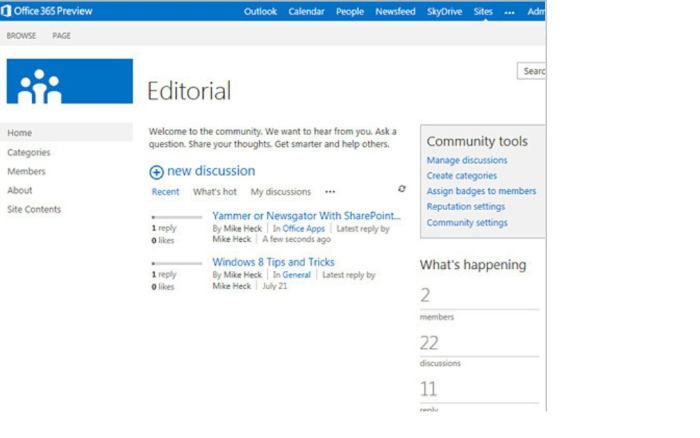Click the new discussion link
Viewport: 700px width, 438px height.
click(x=211, y=171)
